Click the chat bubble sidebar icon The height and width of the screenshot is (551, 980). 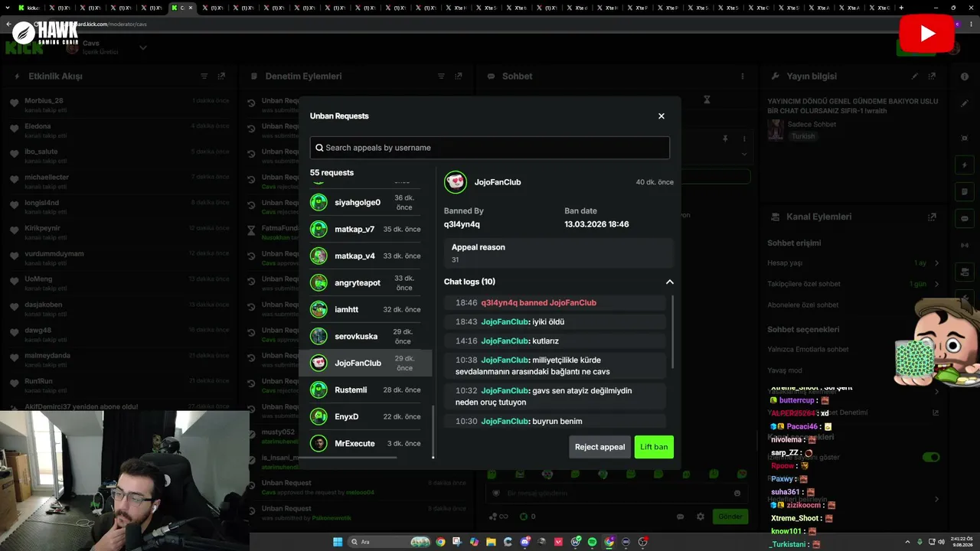click(964, 218)
